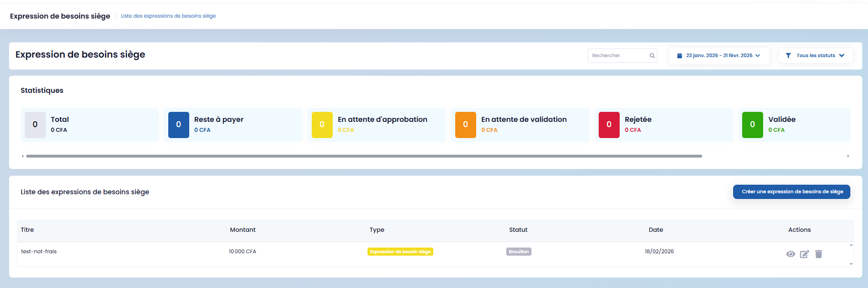The height and width of the screenshot is (288, 868).
Task: Click the eye icon to view test-not-frais
Action: (x=790, y=254)
